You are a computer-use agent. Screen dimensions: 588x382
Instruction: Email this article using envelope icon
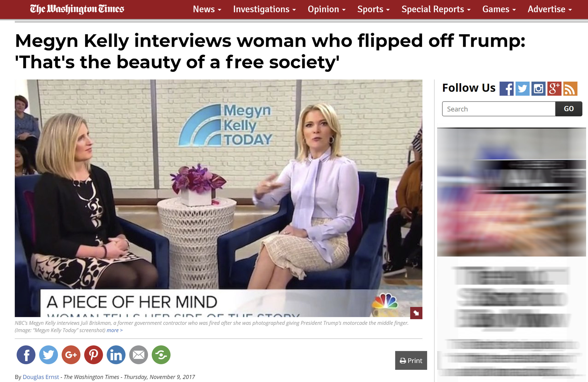[139, 354]
